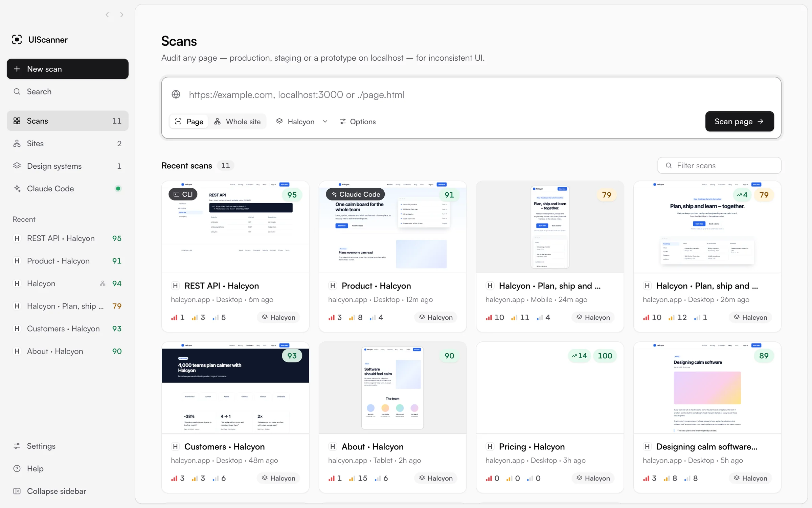Go back with the left arrow

coord(107,15)
